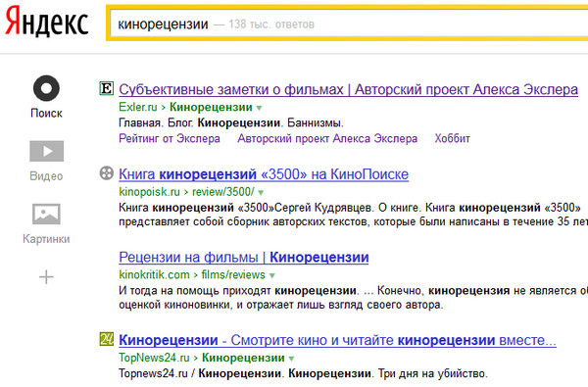The width and height of the screenshot is (588, 387).
Task: Click the snippet text Главная. Блог. Кинорецензии. Баннизмы.
Action: (231, 123)
